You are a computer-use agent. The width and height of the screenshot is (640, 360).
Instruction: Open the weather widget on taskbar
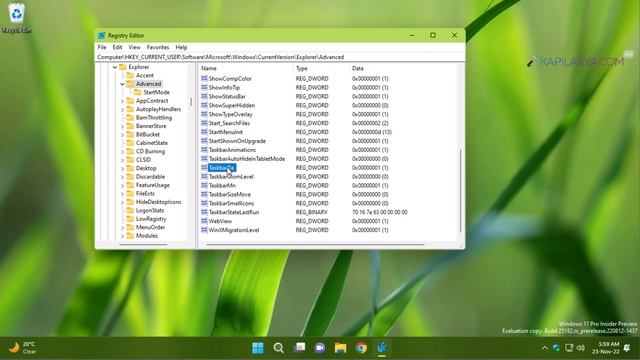click(22, 348)
